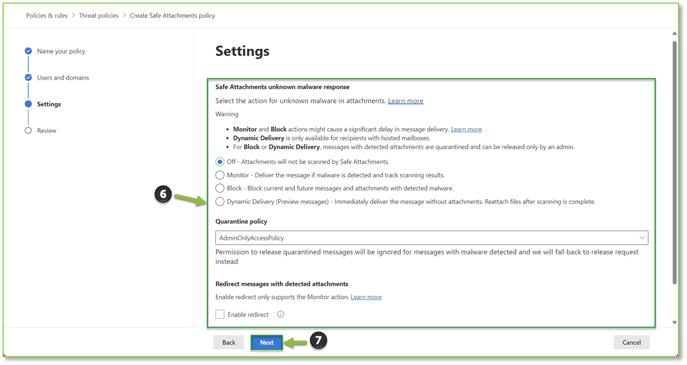Click the Cancel button
This screenshot has width=687, height=365.
[631, 343]
